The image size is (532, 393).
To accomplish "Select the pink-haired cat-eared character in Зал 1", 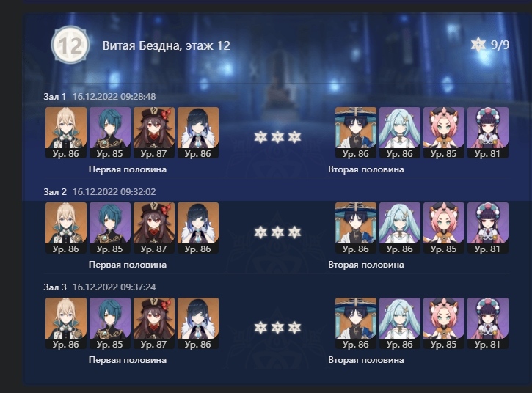I will [444, 133].
